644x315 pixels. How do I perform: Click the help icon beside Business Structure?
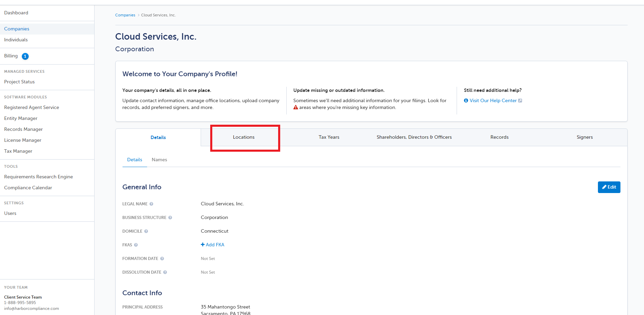pyautogui.click(x=170, y=218)
